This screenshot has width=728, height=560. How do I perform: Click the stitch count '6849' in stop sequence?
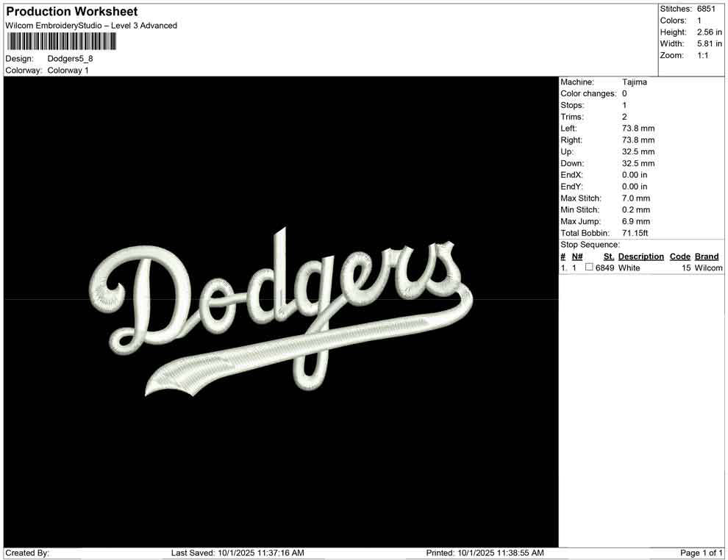[x=604, y=268]
